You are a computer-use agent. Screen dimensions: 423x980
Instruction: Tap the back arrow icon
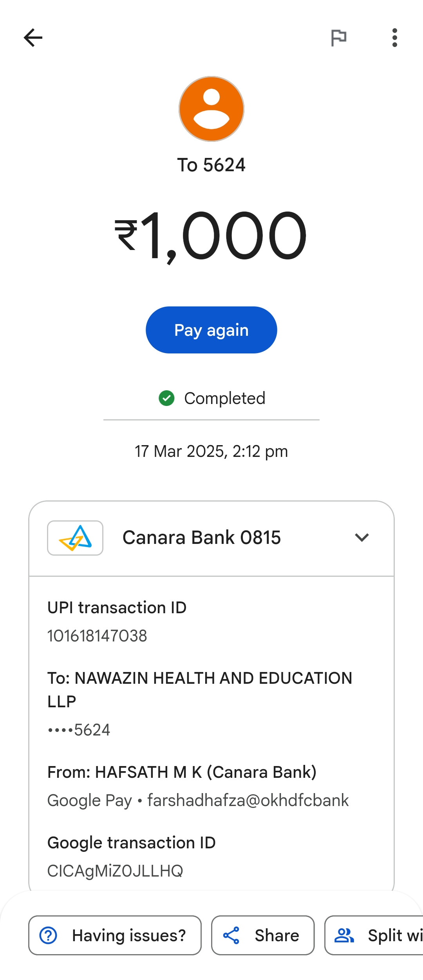click(33, 38)
